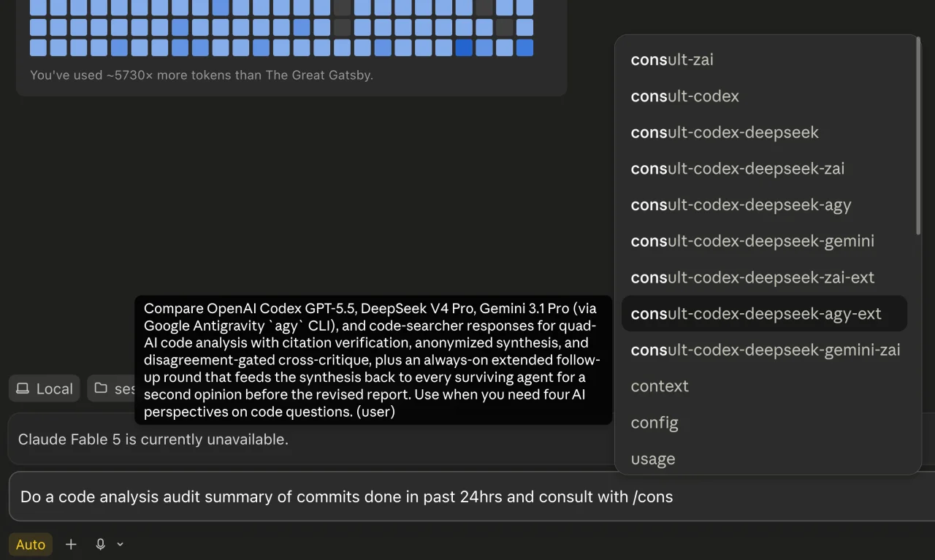This screenshot has height=560, width=935.
Task: Click the darkest blue usage square
Action: pyautogui.click(x=464, y=48)
